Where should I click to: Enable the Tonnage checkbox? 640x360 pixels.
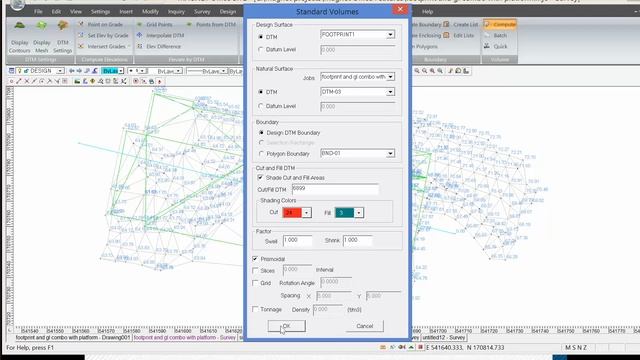(255, 309)
